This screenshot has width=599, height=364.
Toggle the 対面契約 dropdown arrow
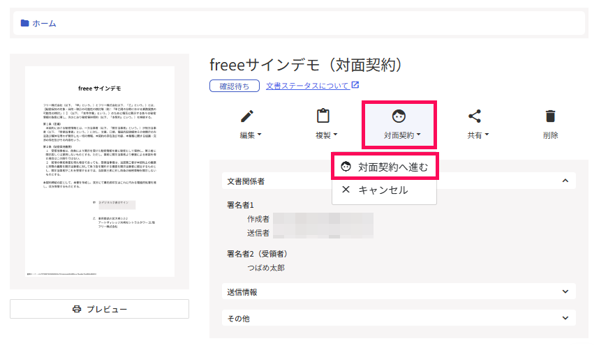[419, 135]
